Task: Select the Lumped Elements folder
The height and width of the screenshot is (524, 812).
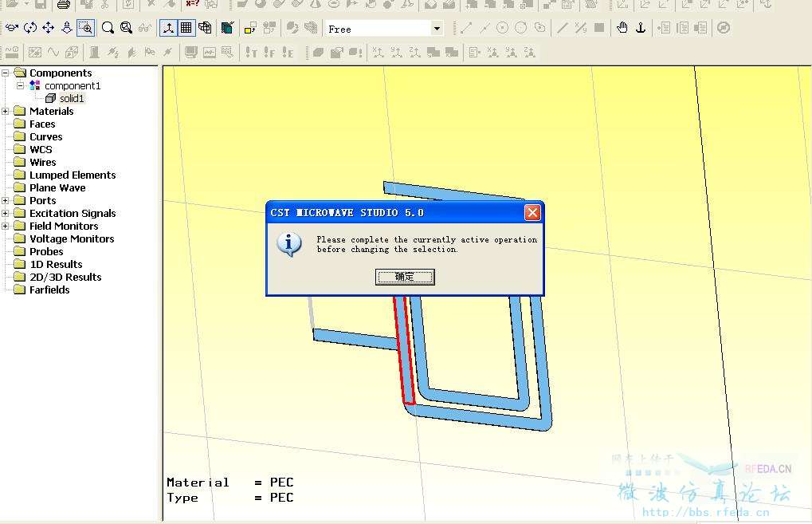Action: 72,175
